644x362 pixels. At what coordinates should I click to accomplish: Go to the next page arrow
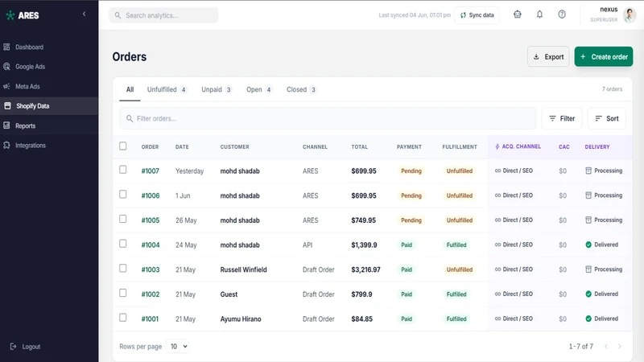point(619,347)
